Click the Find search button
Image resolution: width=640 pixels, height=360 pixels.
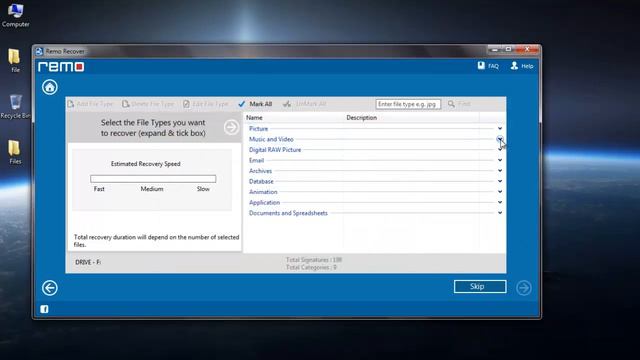click(459, 104)
